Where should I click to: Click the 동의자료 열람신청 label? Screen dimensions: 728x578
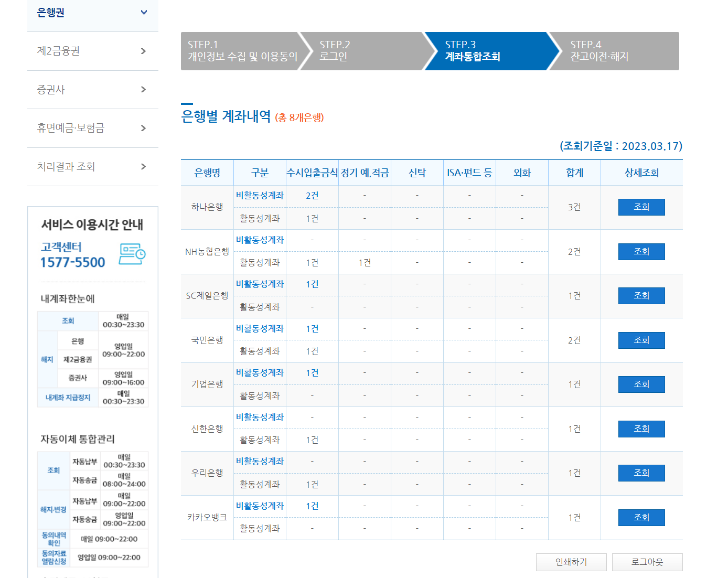point(54,557)
